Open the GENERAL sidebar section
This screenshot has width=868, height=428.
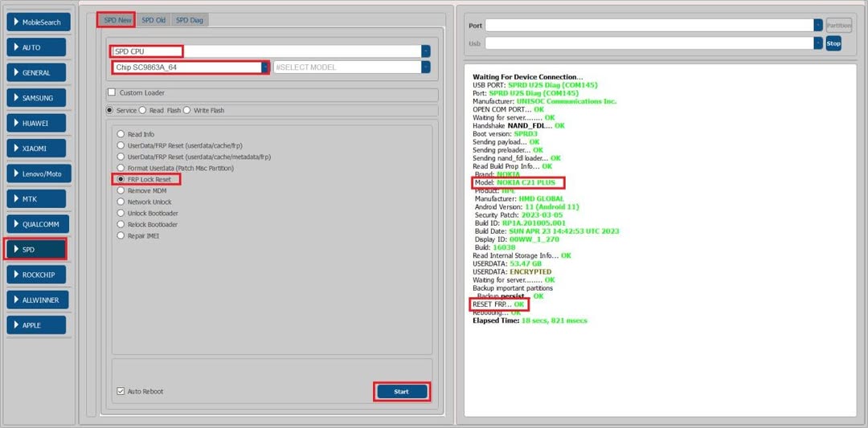click(36, 72)
